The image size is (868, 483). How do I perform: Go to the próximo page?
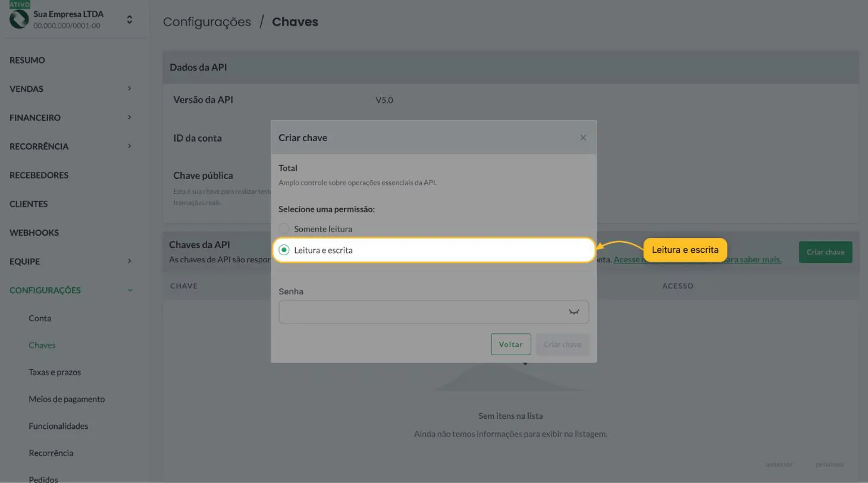[829, 465]
